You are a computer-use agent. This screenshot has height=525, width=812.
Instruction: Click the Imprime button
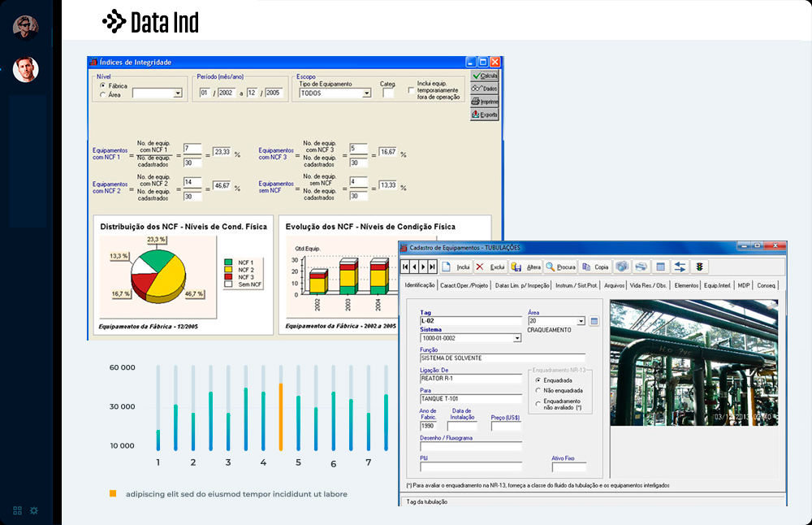click(x=485, y=102)
